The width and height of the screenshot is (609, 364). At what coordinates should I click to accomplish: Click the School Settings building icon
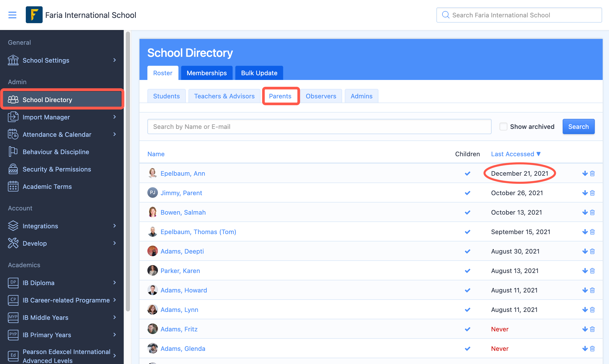pyautogui.click(x=13, y=60)
